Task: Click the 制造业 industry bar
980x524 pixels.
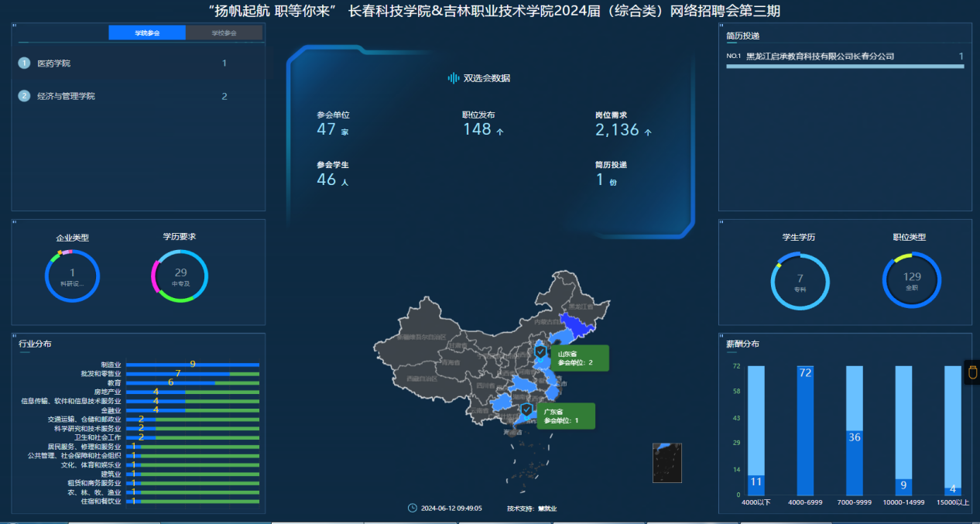Action: [192, 365]
